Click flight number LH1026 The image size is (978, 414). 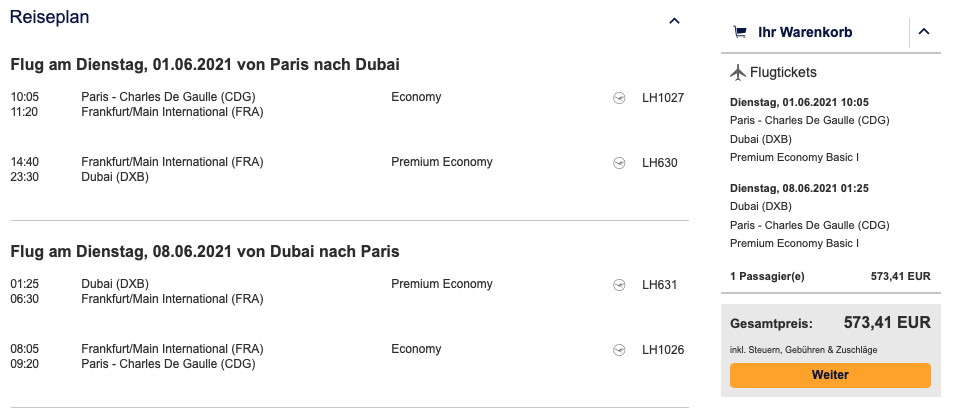point(662,350)
